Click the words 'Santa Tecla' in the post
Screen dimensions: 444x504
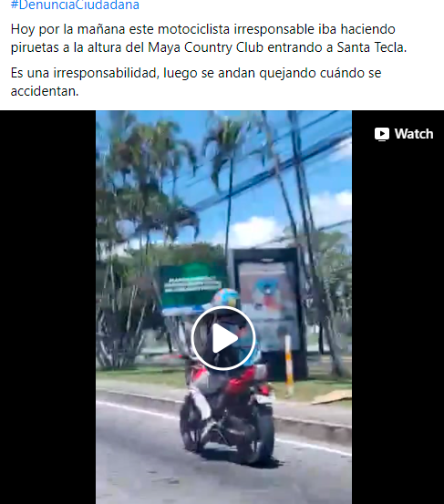tap(372, 47)
